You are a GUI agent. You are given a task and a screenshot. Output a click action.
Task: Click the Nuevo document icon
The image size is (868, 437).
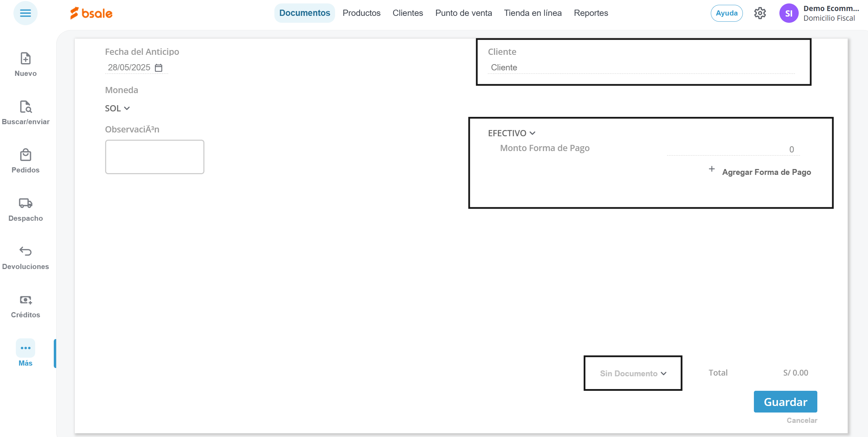[x=26, y=59]
